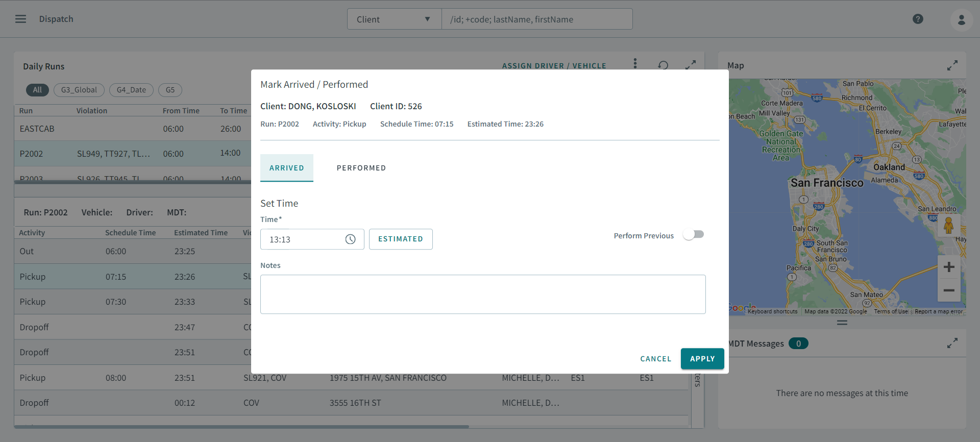Click the Activity column header

tap(32, 233)
